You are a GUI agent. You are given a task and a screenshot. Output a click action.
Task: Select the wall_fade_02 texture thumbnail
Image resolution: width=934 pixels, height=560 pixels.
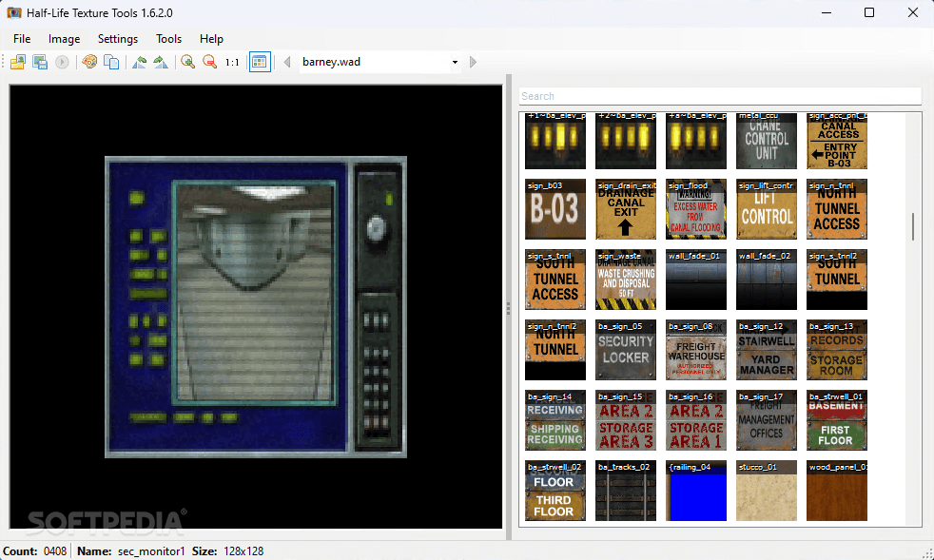click(766, 280)
